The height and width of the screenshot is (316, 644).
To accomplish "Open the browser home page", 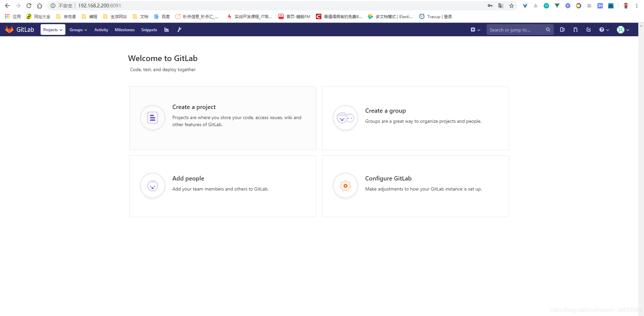I will click(x=40, y=6).
